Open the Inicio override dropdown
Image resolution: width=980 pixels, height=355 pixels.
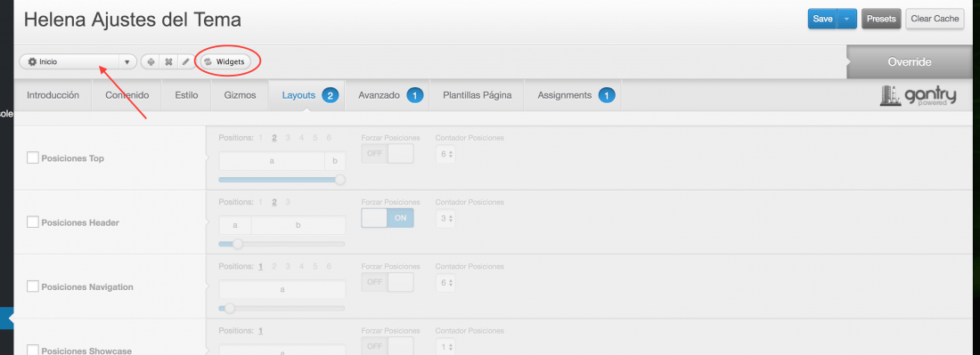click(78, 61)
